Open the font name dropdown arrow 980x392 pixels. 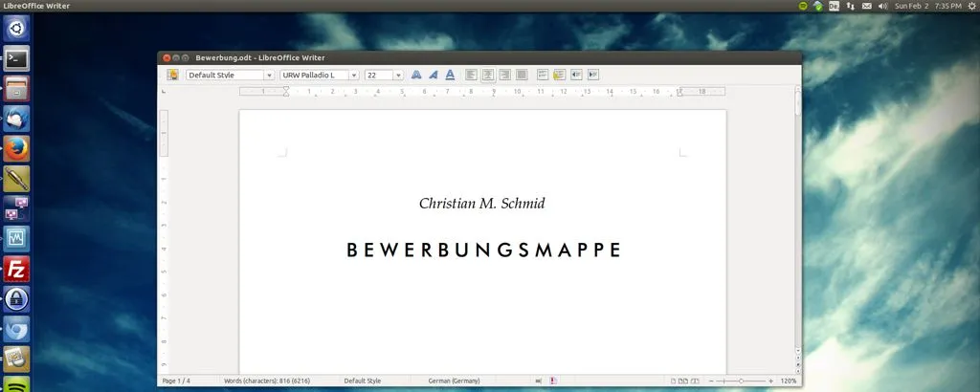pyautogui.click(x=354, y=75)
